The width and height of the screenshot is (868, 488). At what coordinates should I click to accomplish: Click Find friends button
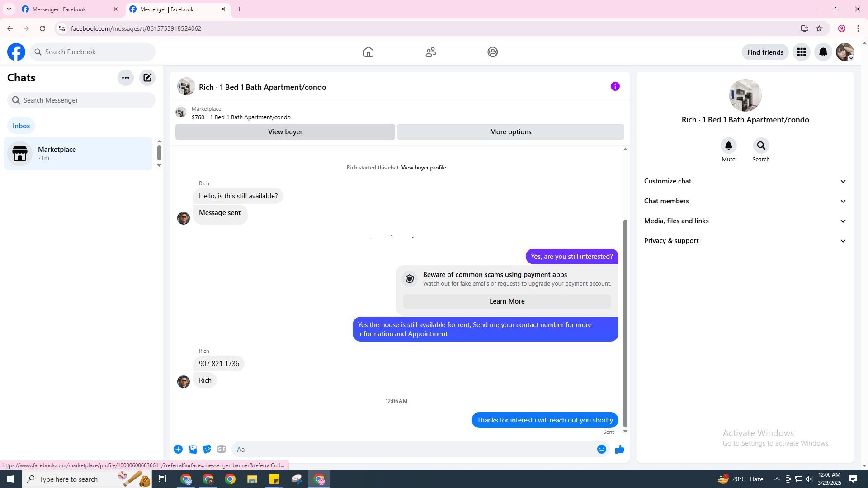click(765, 52)
